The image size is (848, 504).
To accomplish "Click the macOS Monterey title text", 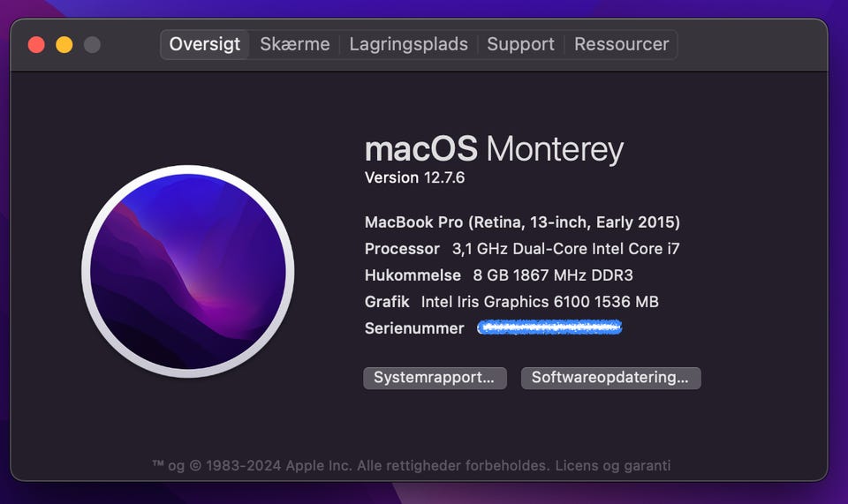I will 494,148.
